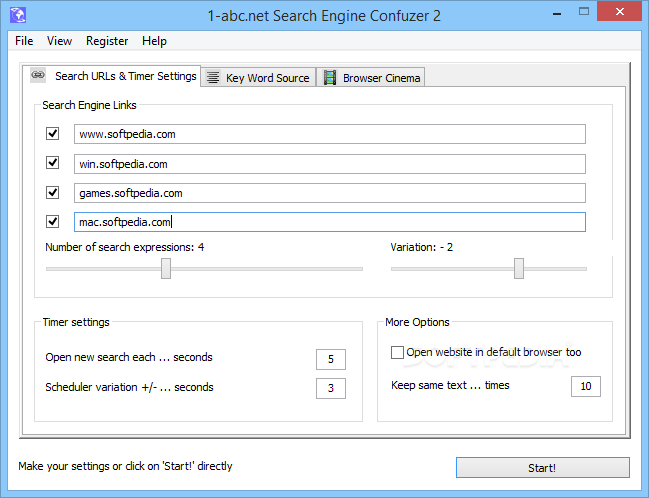Uncheck the mac.softpedia.com link checkbox

tap(53, 221)
